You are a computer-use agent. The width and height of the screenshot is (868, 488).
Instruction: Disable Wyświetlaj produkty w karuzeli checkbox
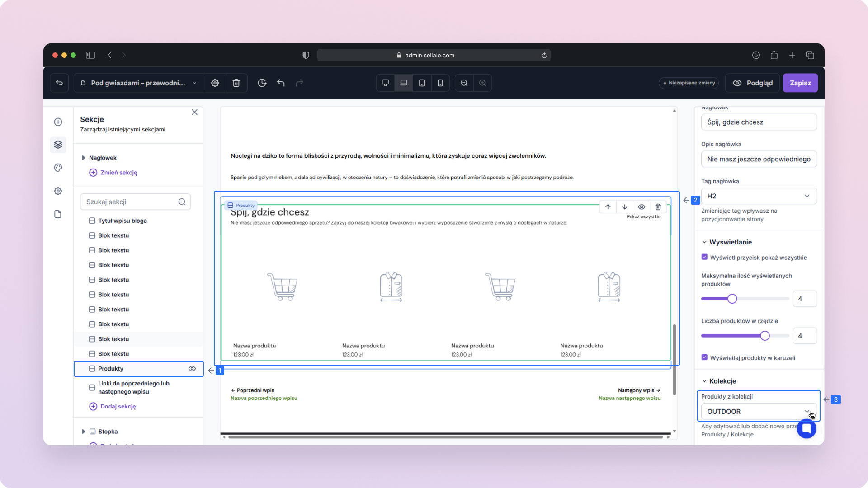point(704,357)
